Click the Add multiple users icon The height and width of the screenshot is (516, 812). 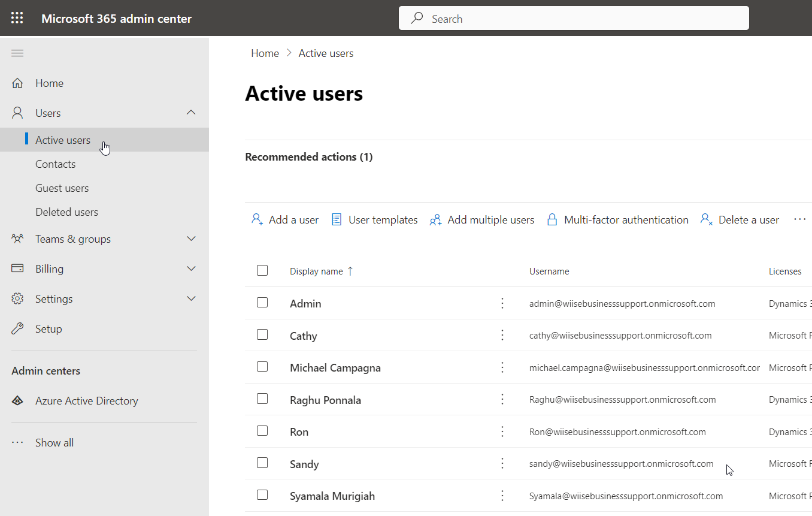435,220
